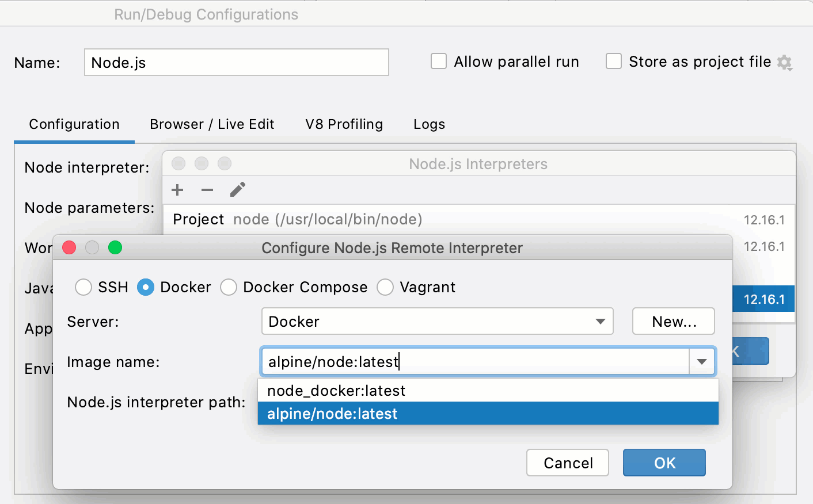
Task: Switch to the Browser / Live Edit tab
Action: [x=211, y=124]
